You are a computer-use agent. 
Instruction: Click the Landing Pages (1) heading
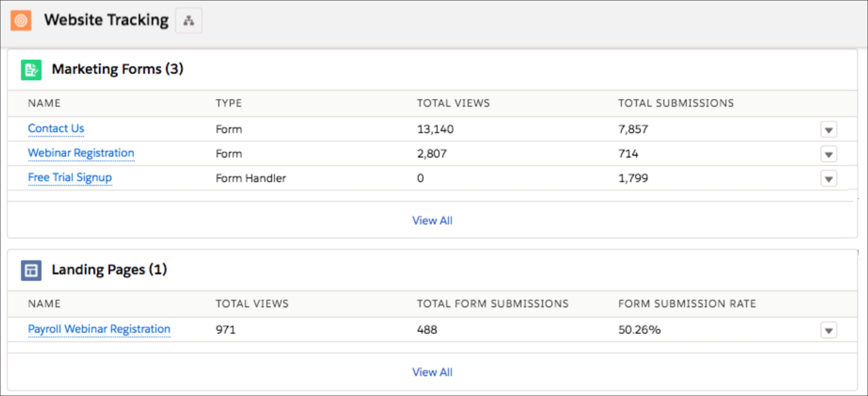[110, 270]
